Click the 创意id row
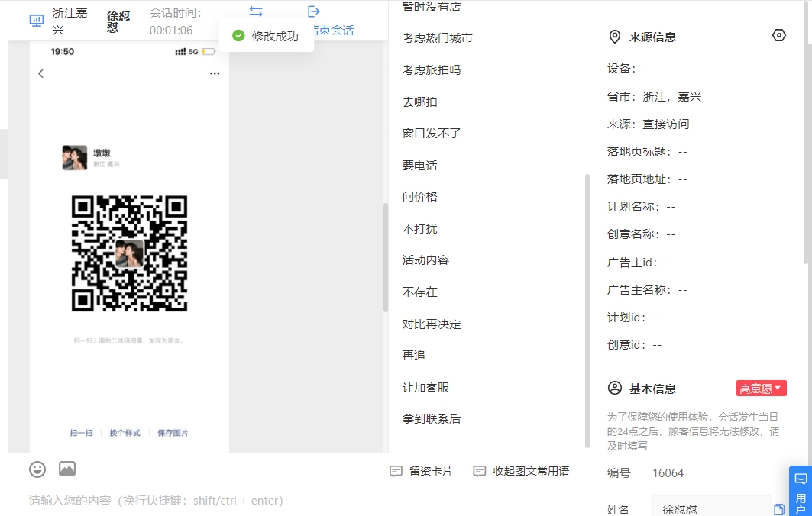This screenshot has height=516, width=812. click(x=634, y=345)
